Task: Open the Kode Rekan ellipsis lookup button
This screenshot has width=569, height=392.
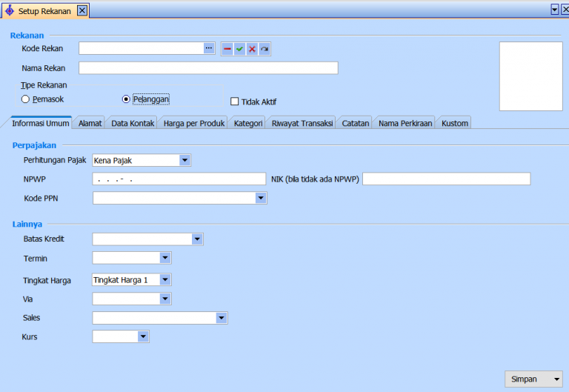Action: pos(209,48)
